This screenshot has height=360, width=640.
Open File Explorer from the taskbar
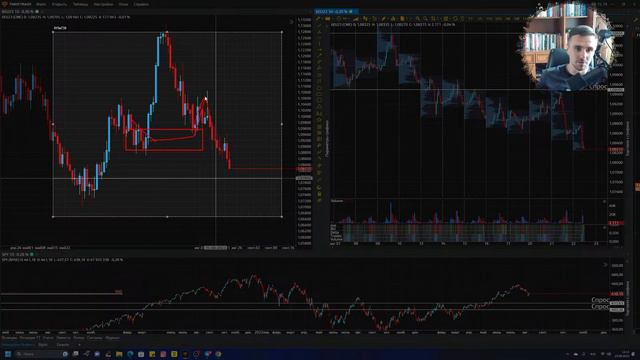119,354
